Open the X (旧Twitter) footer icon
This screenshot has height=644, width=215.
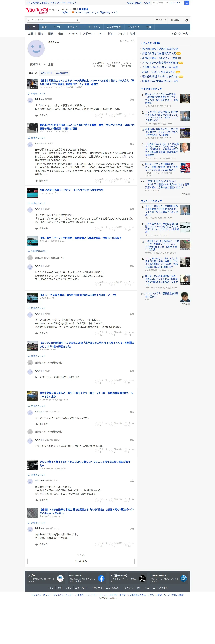coord(142,578)
